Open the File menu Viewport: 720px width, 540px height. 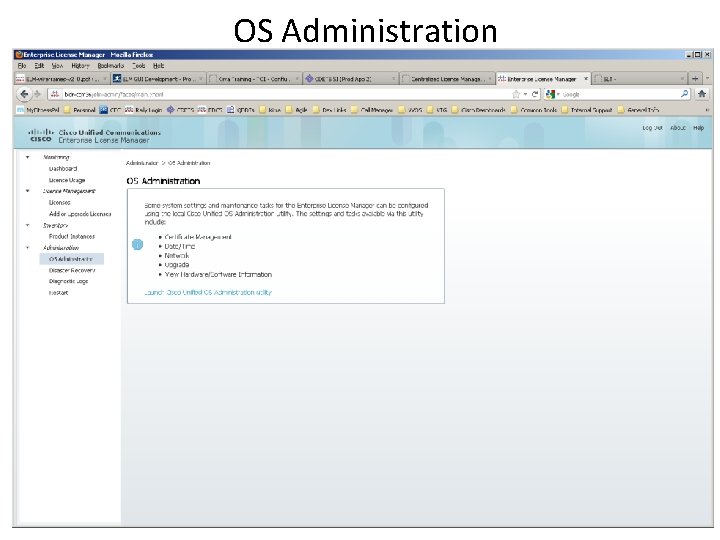pyautogui.click(x=22, y=66)
